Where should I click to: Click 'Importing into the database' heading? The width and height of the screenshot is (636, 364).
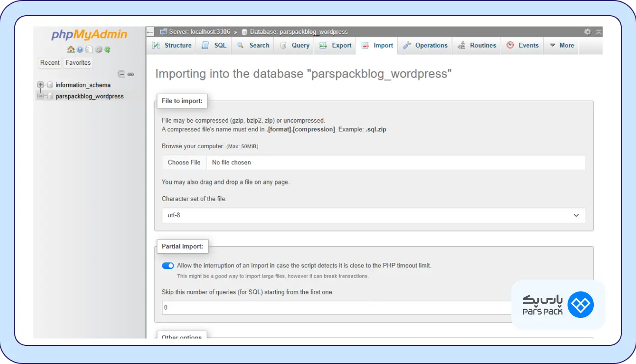point(303,74)
